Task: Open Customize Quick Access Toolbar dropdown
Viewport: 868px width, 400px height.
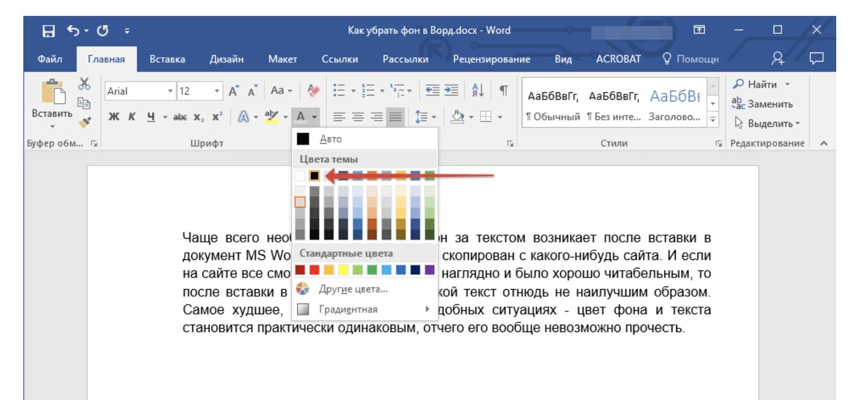Action: click(127, 31)
